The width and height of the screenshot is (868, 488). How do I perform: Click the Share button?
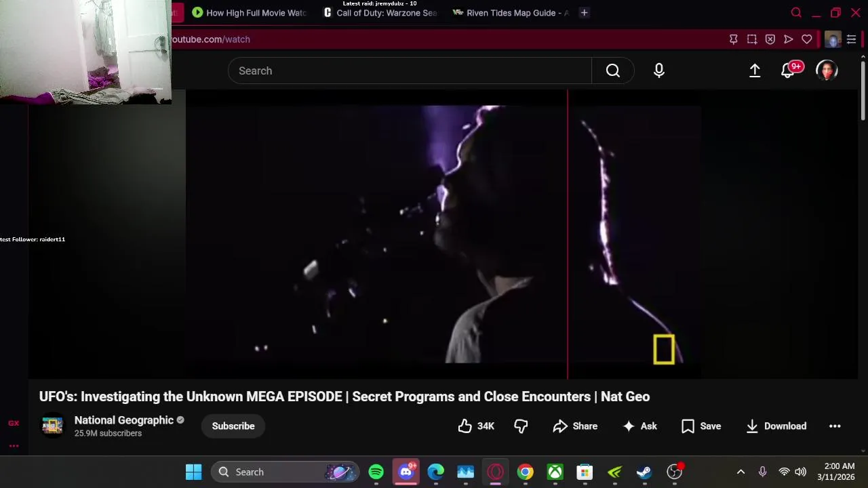(575, 426)
